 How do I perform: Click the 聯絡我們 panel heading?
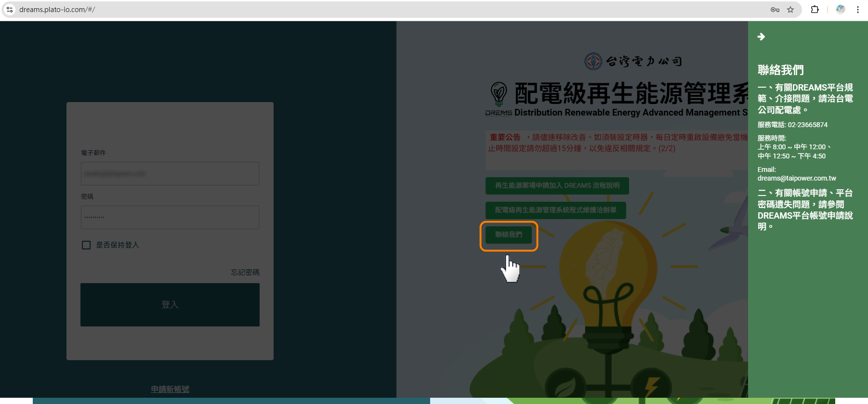pyautogui.click(x=780, y=70)
